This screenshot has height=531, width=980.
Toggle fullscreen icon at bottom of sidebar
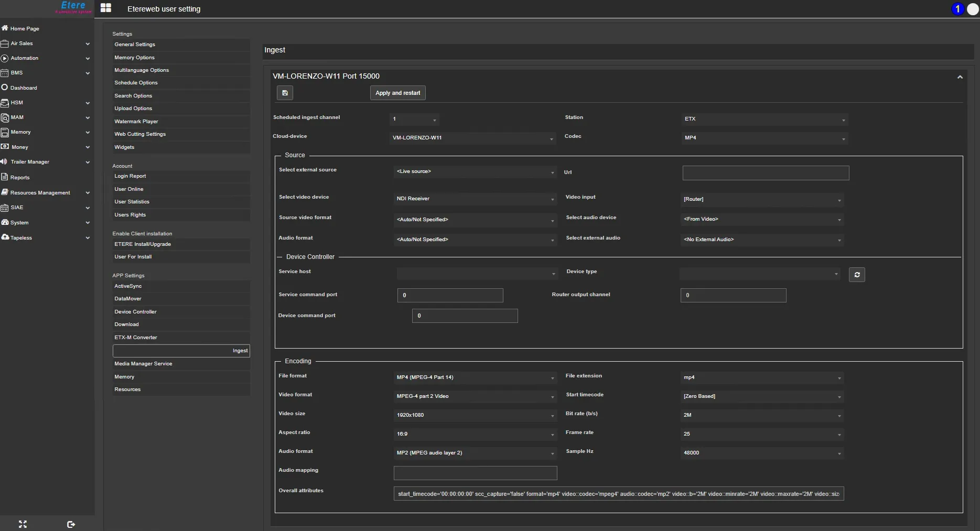(23, 524)
